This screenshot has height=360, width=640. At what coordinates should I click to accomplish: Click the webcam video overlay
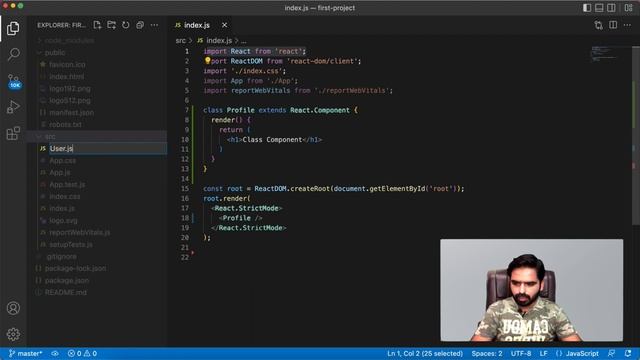pyautogui.click(x=531, y=290)
